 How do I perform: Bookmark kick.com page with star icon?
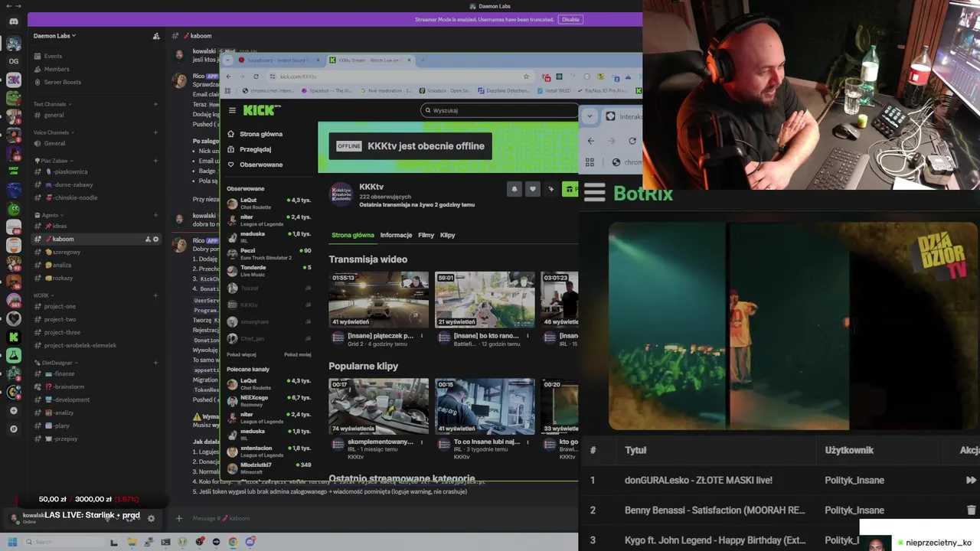click(526, 77)
